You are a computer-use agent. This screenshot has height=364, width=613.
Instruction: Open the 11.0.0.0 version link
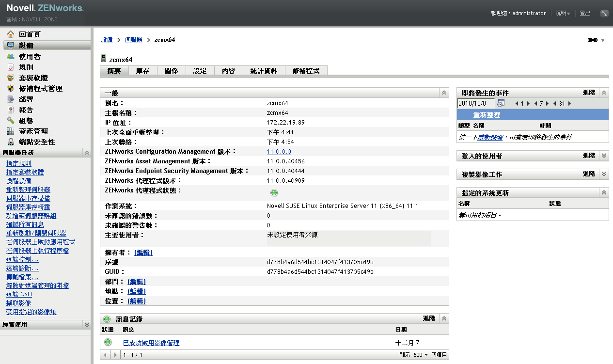point(279,151)
